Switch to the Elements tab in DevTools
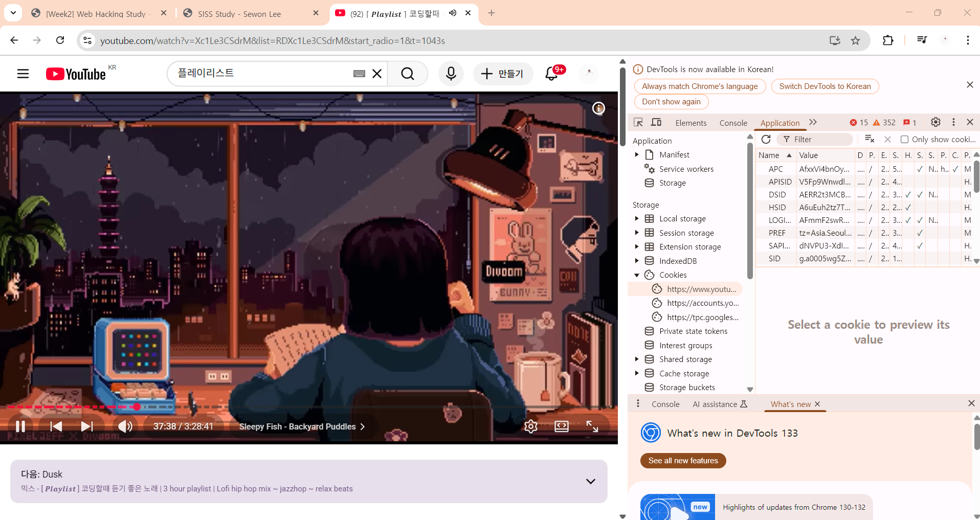980x520 pixels. pyautogui.click(x=691, y=123)
